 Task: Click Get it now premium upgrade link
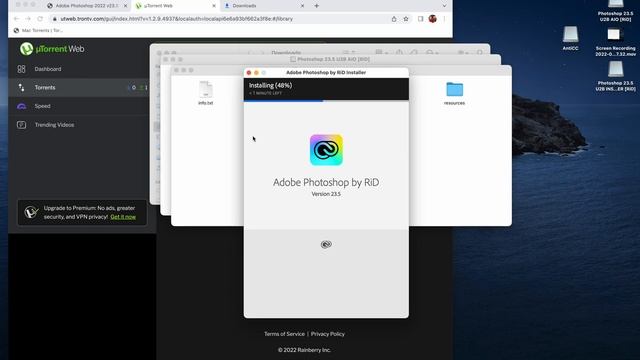123,217
